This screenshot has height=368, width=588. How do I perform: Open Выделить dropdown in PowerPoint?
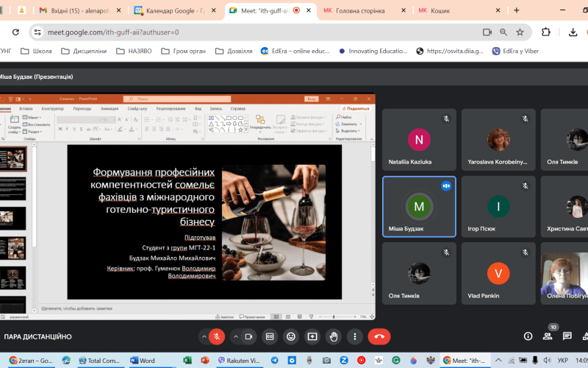click(x=348, y=131)
